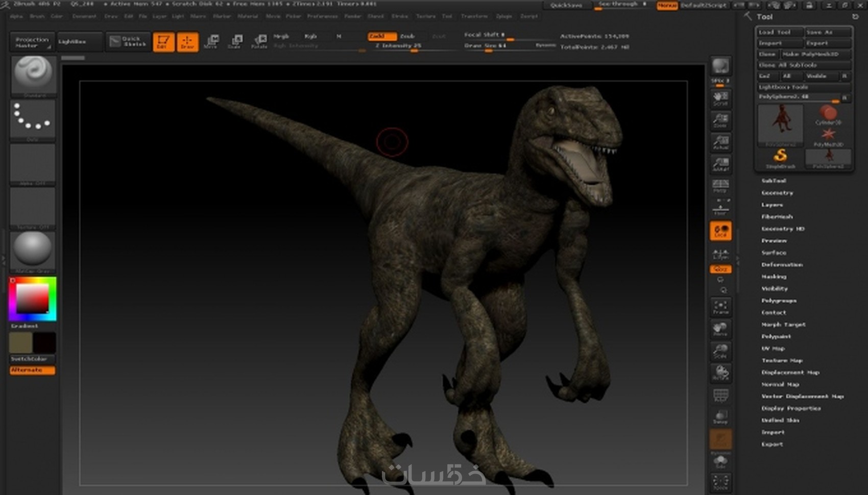Viewport: 868px width, 495px height.
Task: Activate the Move transform mode
Action: point(211,41)
